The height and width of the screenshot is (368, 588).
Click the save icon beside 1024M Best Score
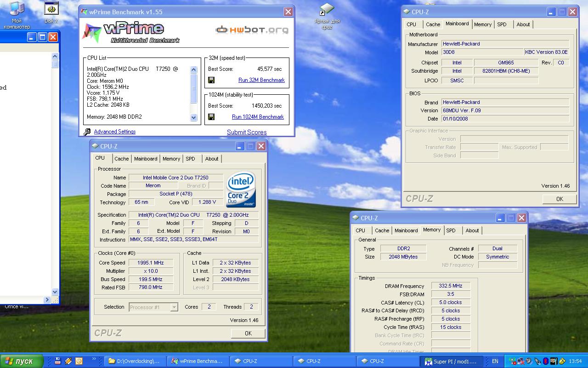point(211,117)
